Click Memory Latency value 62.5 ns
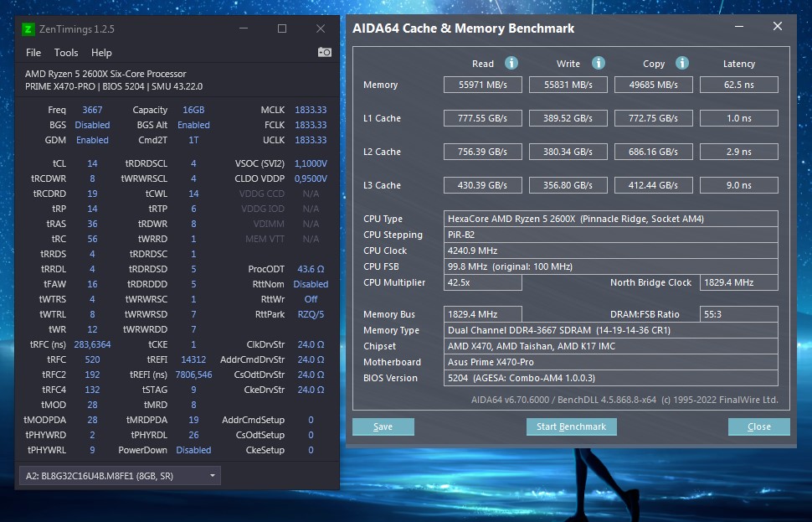This screenshot has width=812, height=522. (739, 85)
